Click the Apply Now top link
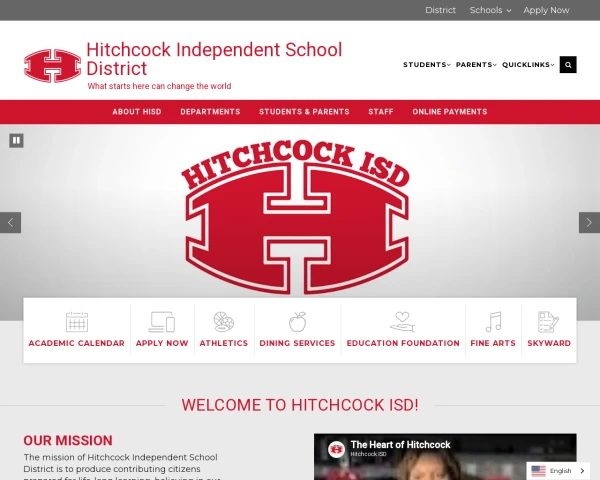This screenshot has height=480, width=600. (546, 10)
